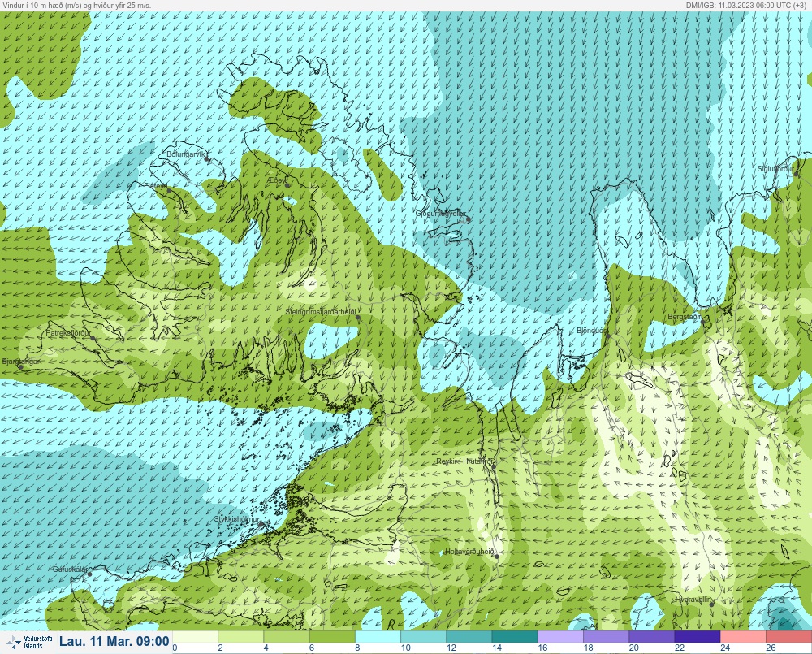The image size is (812, 654).
Task: Select the Blönduós station marker
Action: click(x=608, y=336)
